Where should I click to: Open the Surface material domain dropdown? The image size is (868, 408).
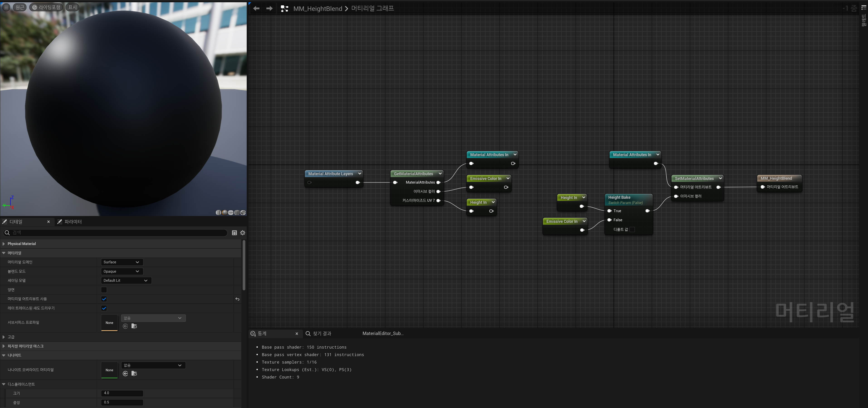tap(122, 262)
